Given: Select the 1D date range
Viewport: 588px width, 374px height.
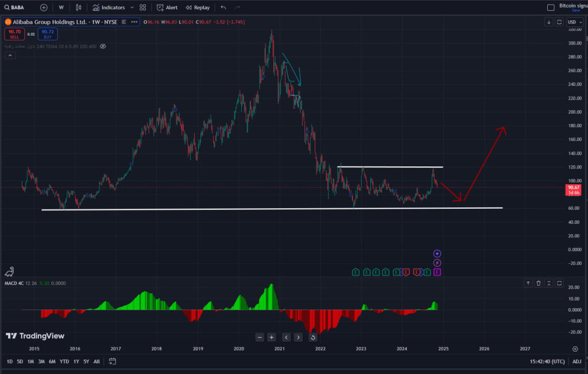Looking at the screenshot, I should [x=9, y=361].
